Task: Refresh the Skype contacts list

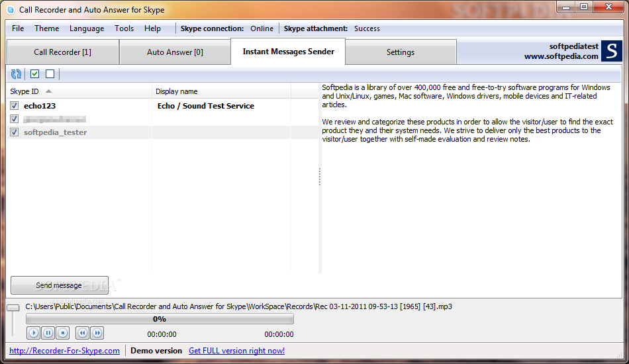Action: point(16,73)
